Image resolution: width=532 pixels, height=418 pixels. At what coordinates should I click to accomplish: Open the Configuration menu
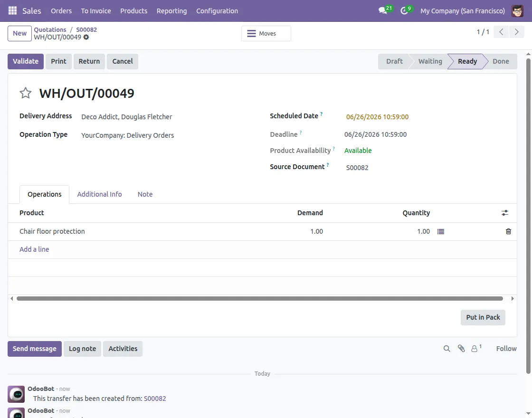click(217, 11)
